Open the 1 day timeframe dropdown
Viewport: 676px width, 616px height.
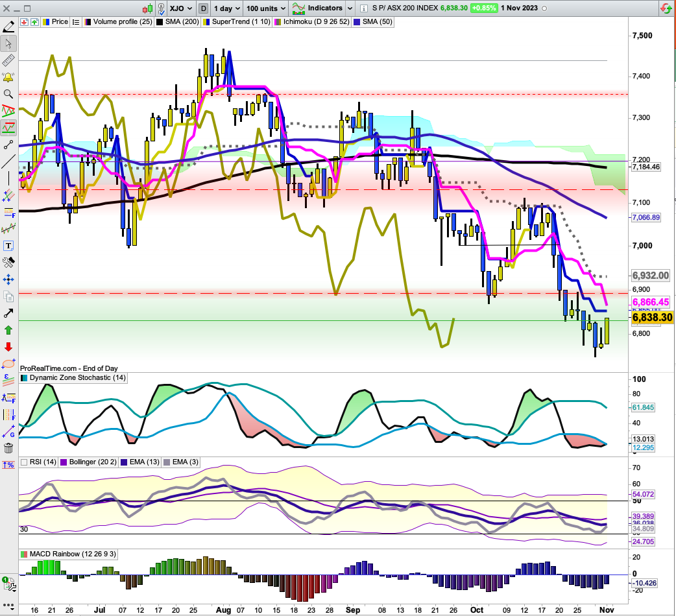point(226,8)
